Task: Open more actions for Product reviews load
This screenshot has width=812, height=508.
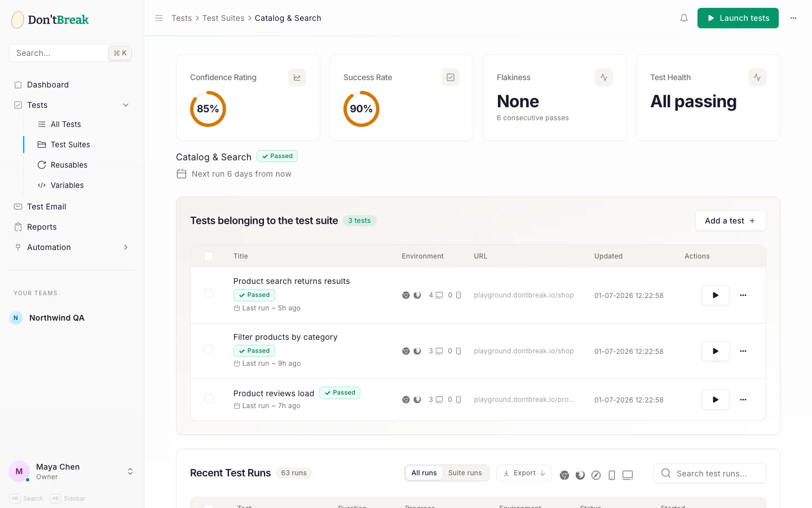Action: (743, 400)
